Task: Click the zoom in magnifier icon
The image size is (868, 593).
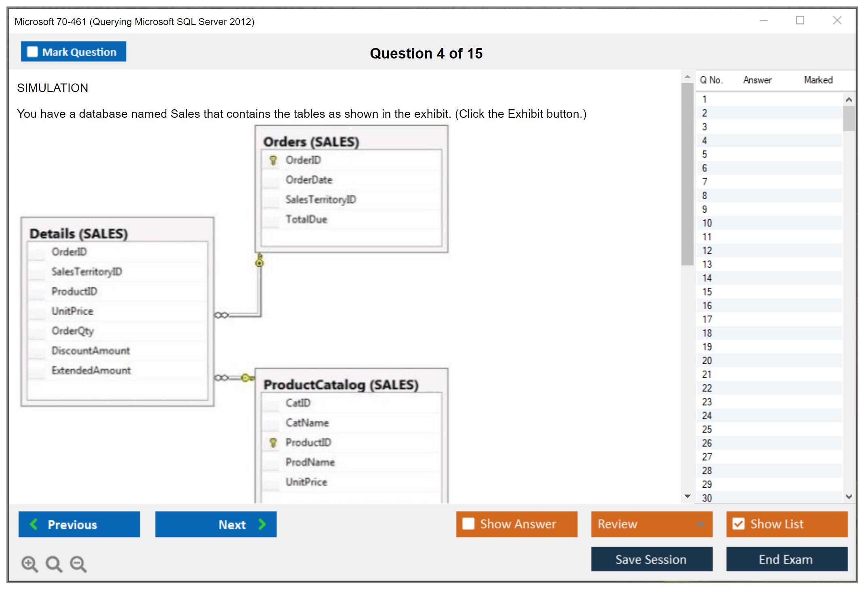Action: (x=29, y=564)
